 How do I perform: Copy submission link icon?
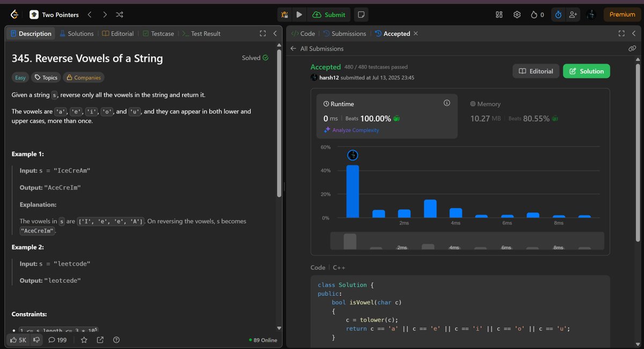click(632, 48)
